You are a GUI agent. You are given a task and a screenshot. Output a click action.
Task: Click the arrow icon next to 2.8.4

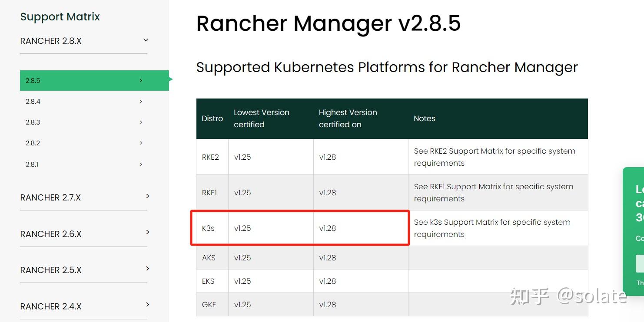[141, 101]
